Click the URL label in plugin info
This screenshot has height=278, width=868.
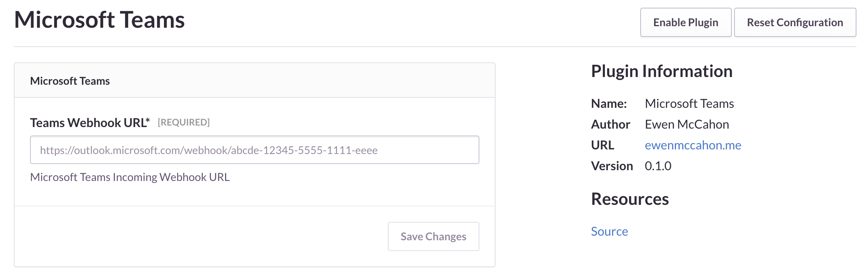(x=603, y=145)
